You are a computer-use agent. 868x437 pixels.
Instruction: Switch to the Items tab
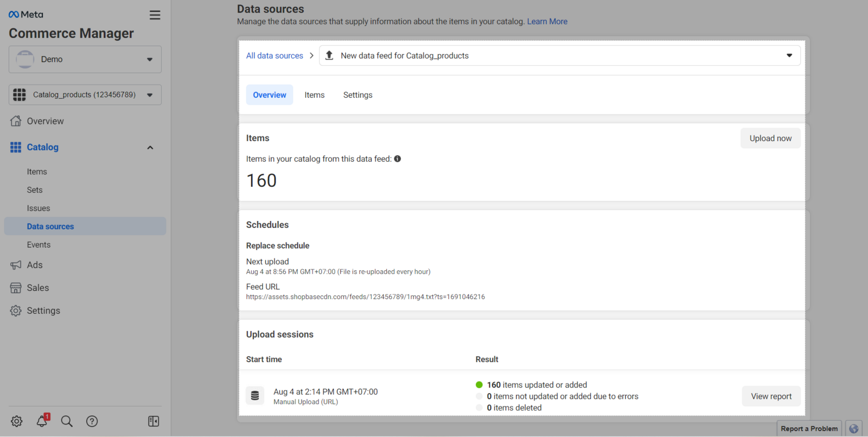pyautogui.click(x=315, y=95)
